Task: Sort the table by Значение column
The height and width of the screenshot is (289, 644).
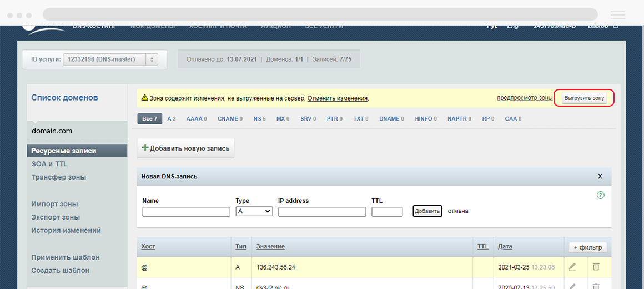Action: (271, 247)
